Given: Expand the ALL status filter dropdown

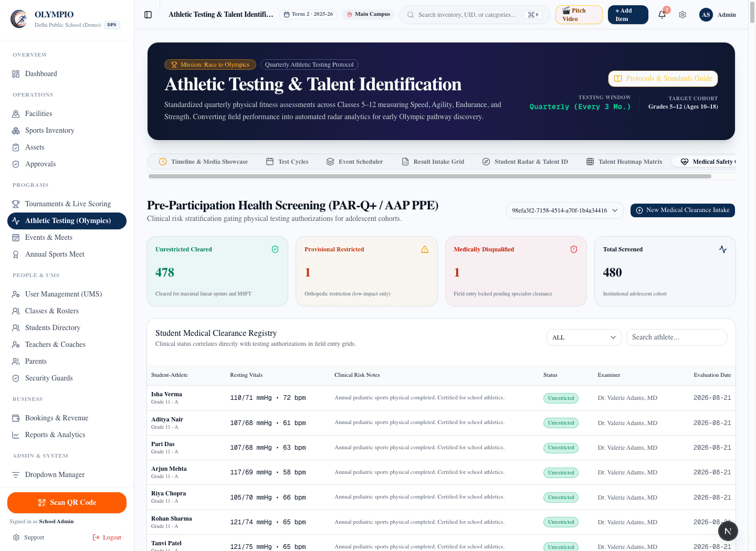Looking at the screenshot, I should tap(584, 337).
